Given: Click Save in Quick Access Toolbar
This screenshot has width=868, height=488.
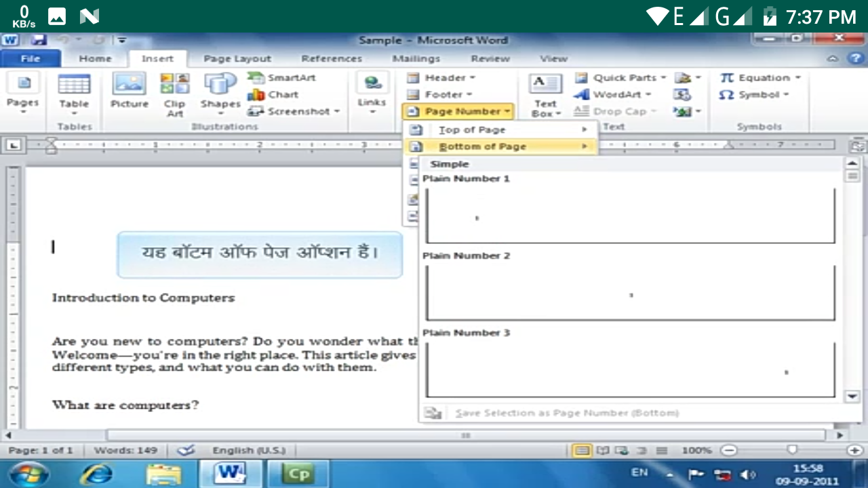Looking at the screenshot, I should tap(38, 40).
